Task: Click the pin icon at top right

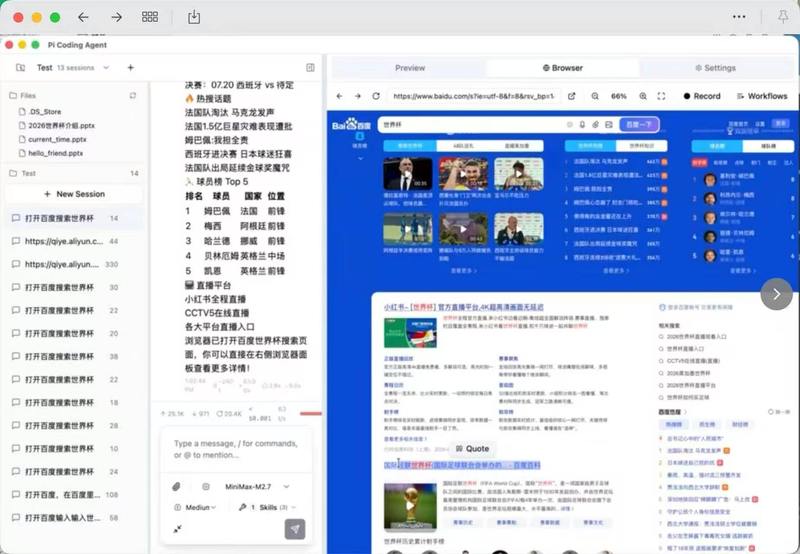Action: coord(783,17)
